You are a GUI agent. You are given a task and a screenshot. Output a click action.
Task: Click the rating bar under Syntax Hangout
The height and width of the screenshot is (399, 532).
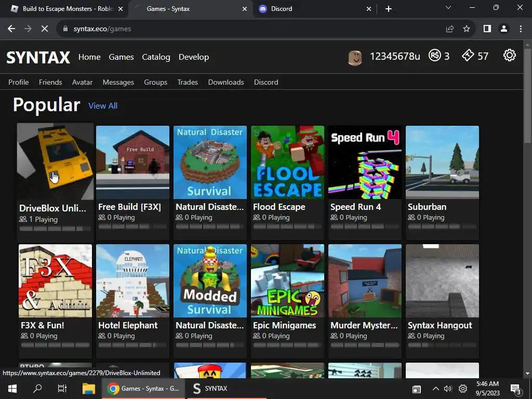(x=442, y=345)
